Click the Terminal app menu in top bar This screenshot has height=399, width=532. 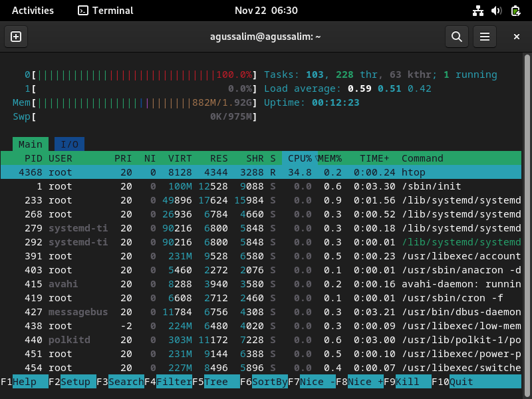point(106,11)
